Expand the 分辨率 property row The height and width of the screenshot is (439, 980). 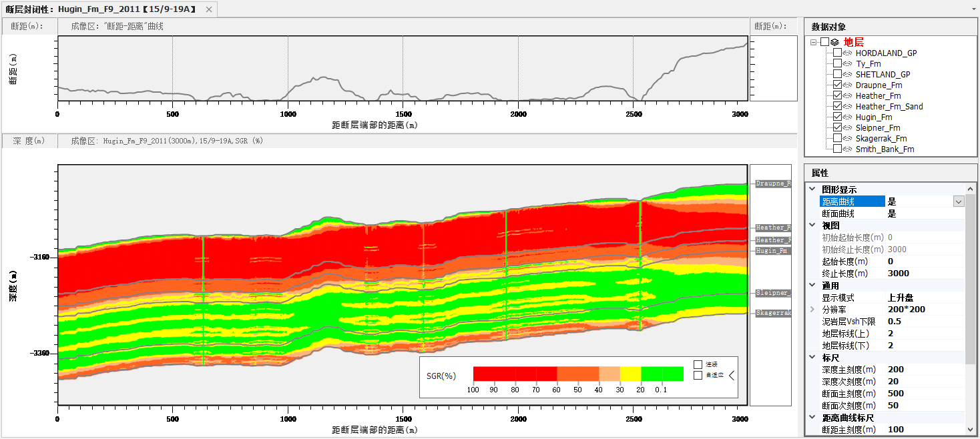click(x=812, y=310)
